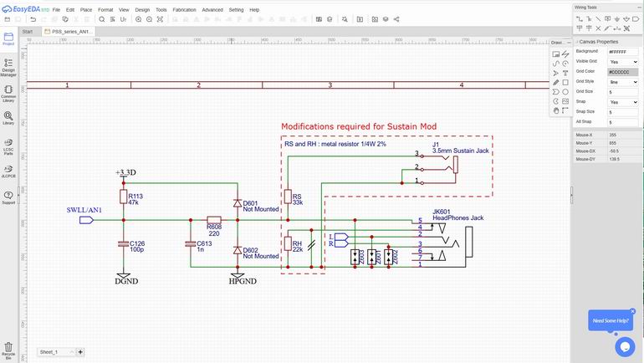This screenshot has height=363, width=644.
Task: Open the Place menu
Action: click(86, 10)
